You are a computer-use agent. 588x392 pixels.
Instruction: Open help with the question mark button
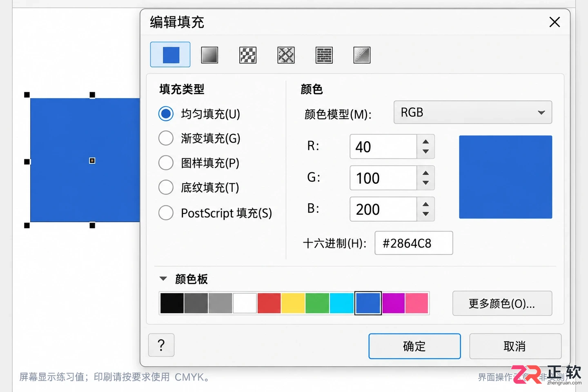tap(161, 345)
